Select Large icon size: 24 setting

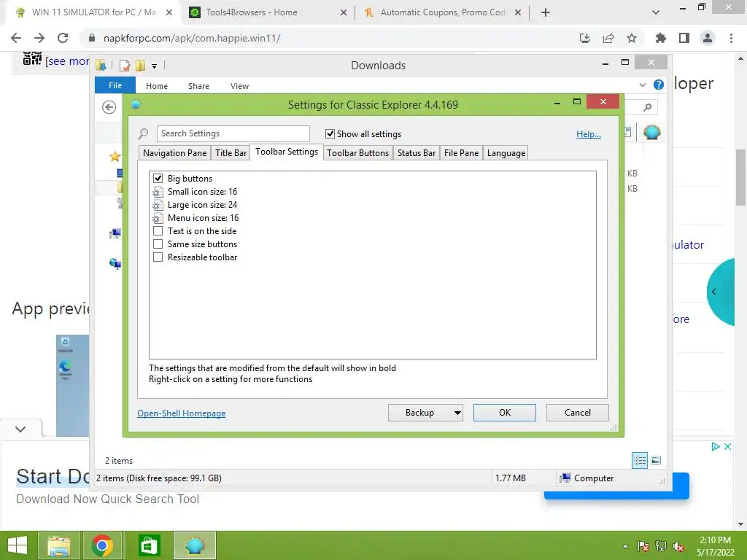(x=202, y=205)
